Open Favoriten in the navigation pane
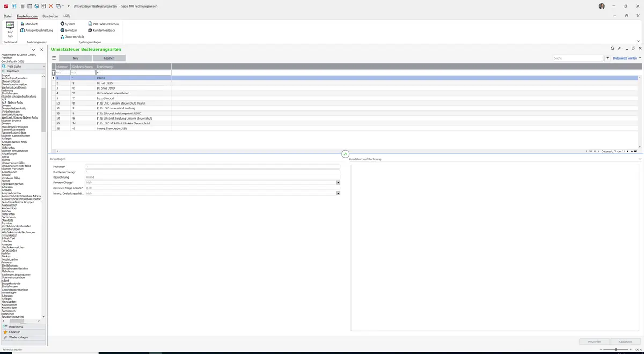Image resolution: width=644 pixels, height=354 pixels. [x=23, y=332]
